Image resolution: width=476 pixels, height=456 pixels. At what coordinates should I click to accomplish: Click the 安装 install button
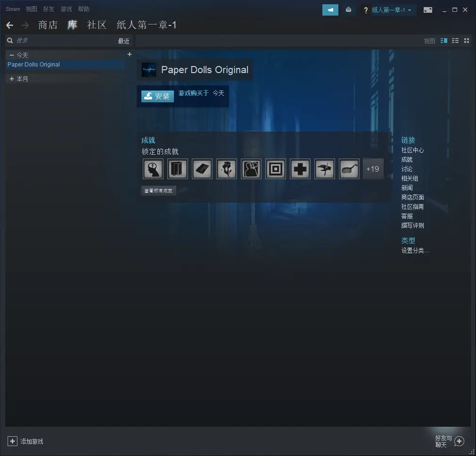(157, 96)
